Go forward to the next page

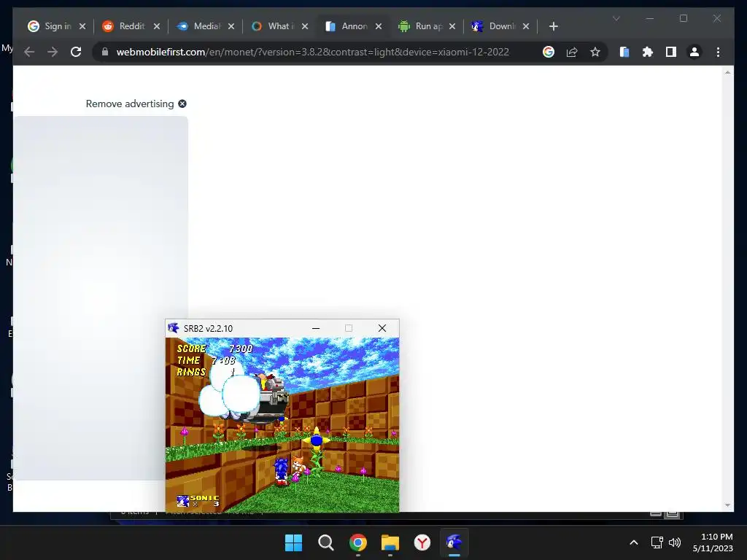coord(53,52)
